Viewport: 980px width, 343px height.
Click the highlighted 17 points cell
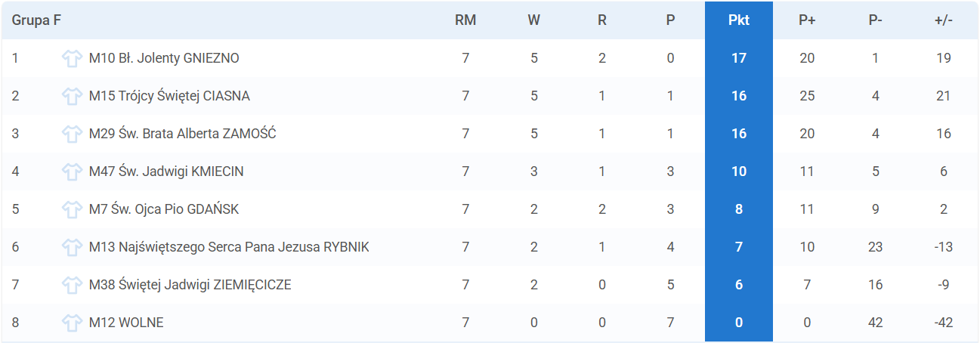pyautogui.click(x=739, y=58)
